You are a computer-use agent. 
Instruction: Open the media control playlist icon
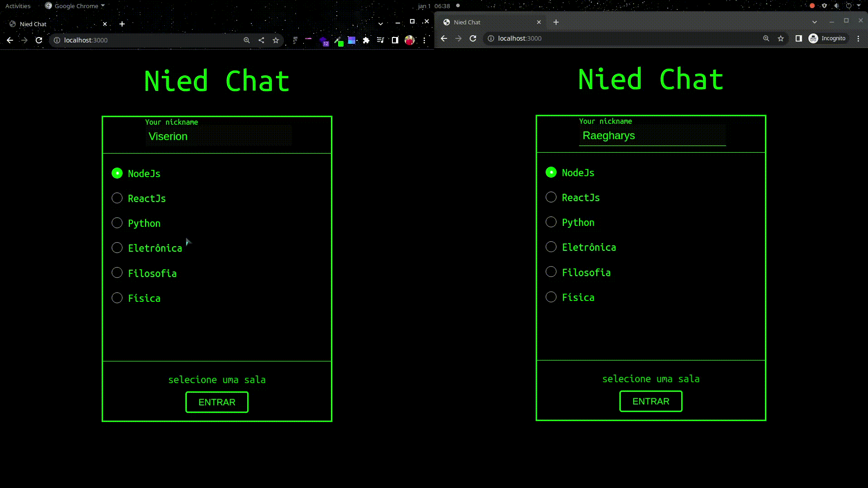(381, 40)
